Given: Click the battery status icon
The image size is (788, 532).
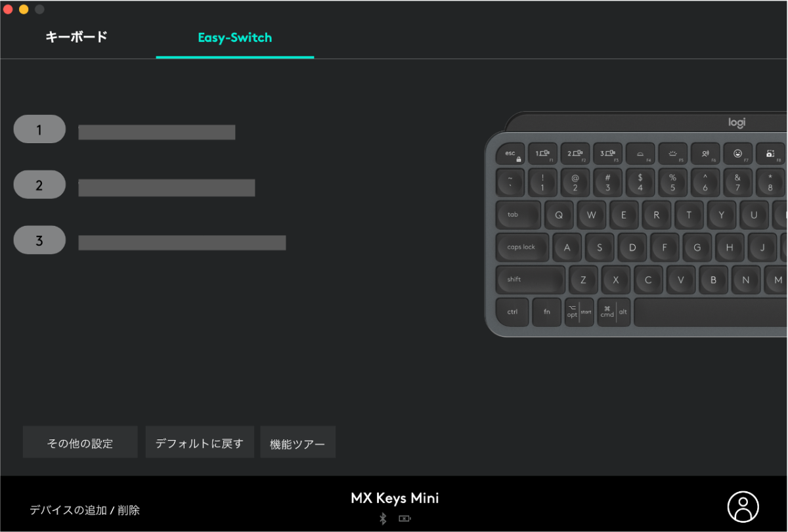Looking at the screenshot, I should tap(405, 519).
